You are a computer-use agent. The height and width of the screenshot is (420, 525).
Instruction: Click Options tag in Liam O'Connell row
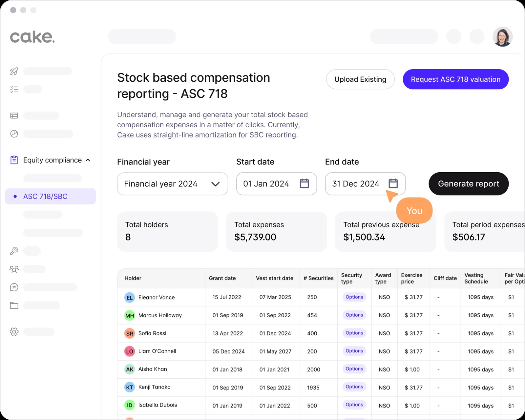coord(354,351)
